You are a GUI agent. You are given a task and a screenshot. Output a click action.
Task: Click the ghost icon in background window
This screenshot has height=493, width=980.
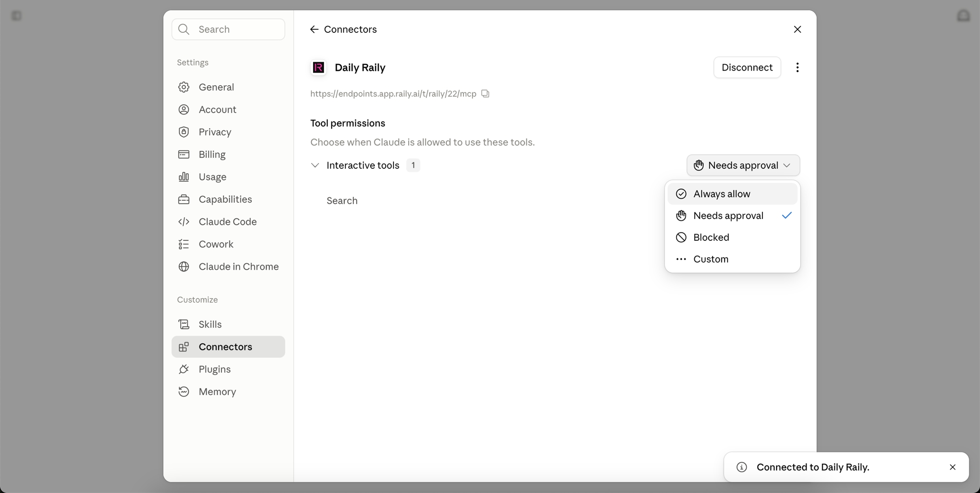click(963, 16)
